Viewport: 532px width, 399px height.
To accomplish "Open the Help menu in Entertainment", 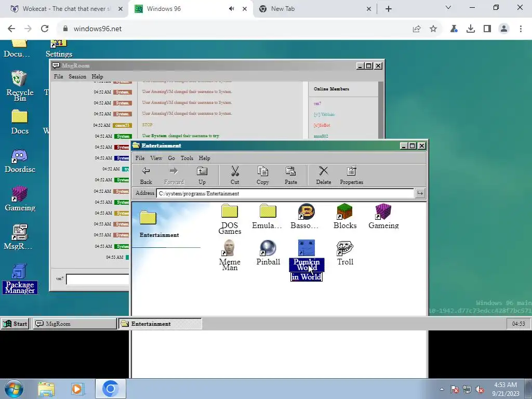I will [204, 158].
